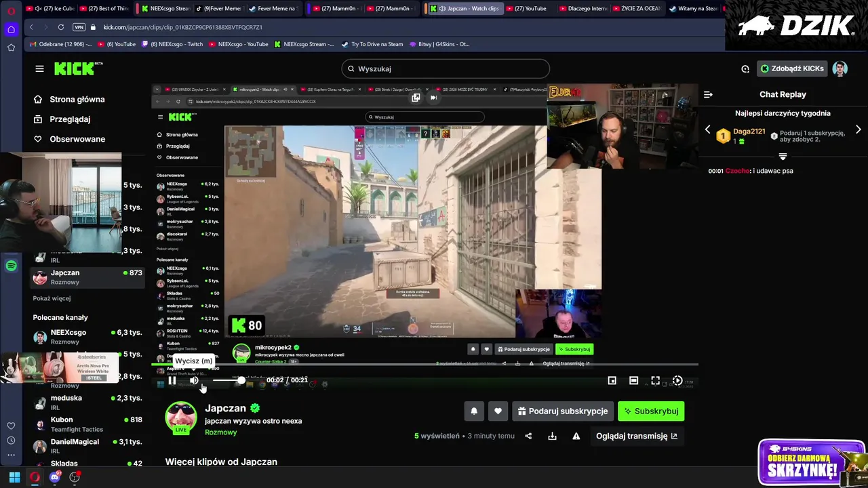
Task: Open playback speed settings in player
Action: [677, 381]
